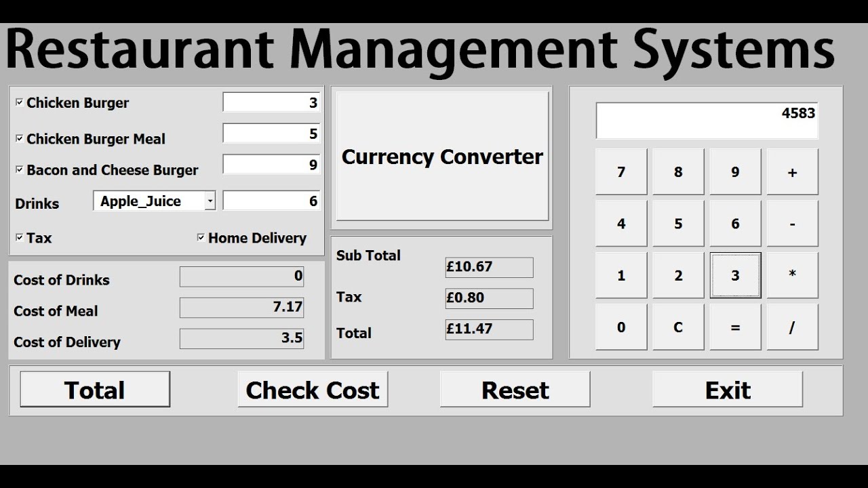Toggle the Home Delivery checkbox
The image size is (868, 488).
tap(201, 237)
